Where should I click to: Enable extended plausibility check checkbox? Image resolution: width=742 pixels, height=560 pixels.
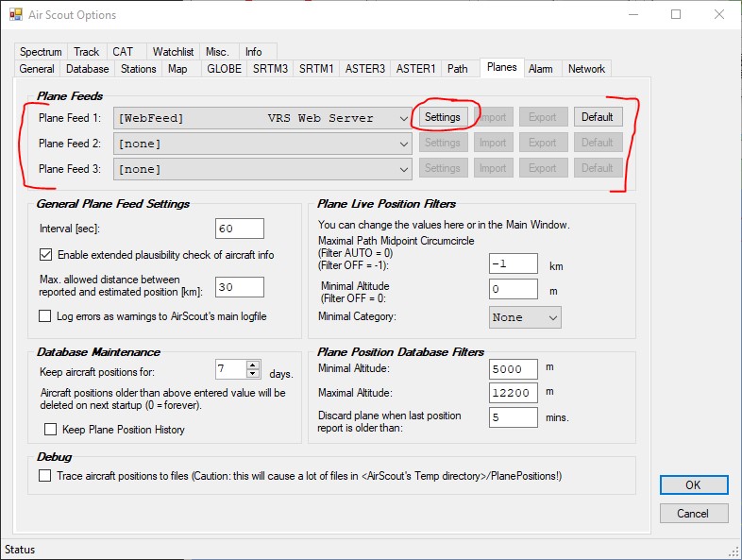click(46, 255)
